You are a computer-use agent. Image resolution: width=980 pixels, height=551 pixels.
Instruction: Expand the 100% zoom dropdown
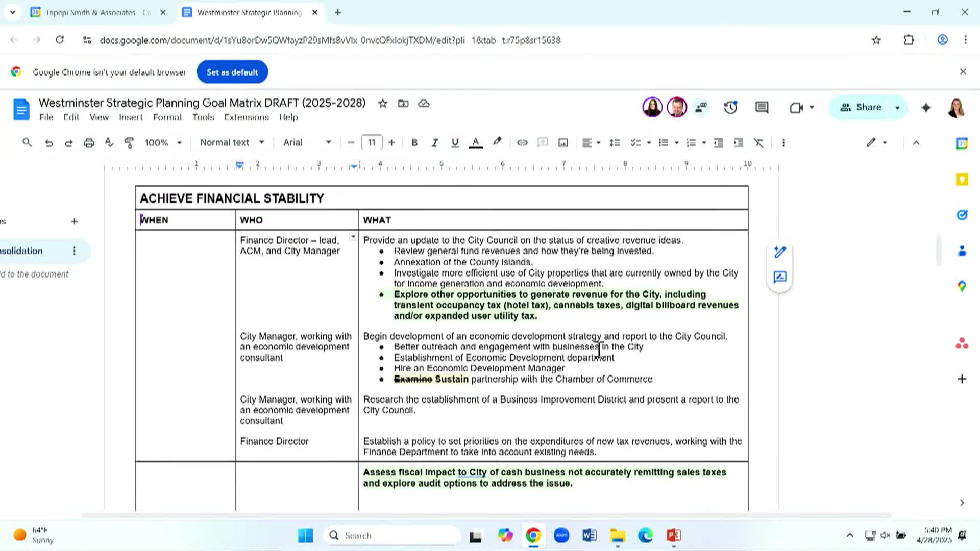(163, 143)
